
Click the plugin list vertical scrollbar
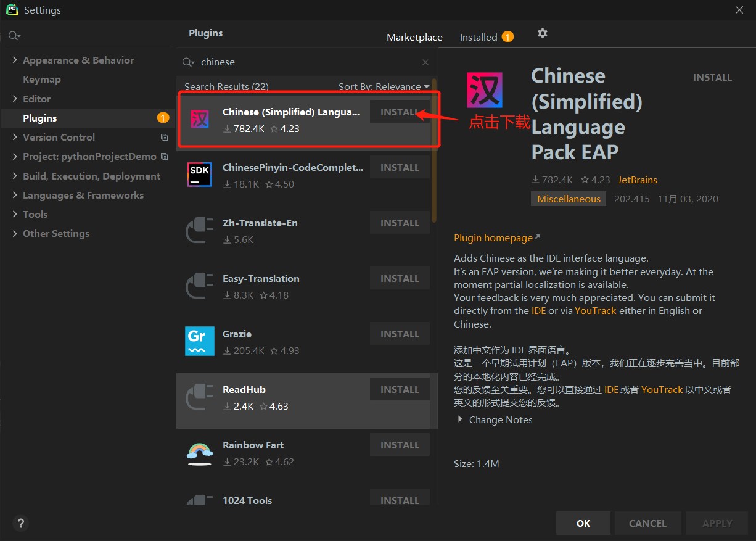434,149
